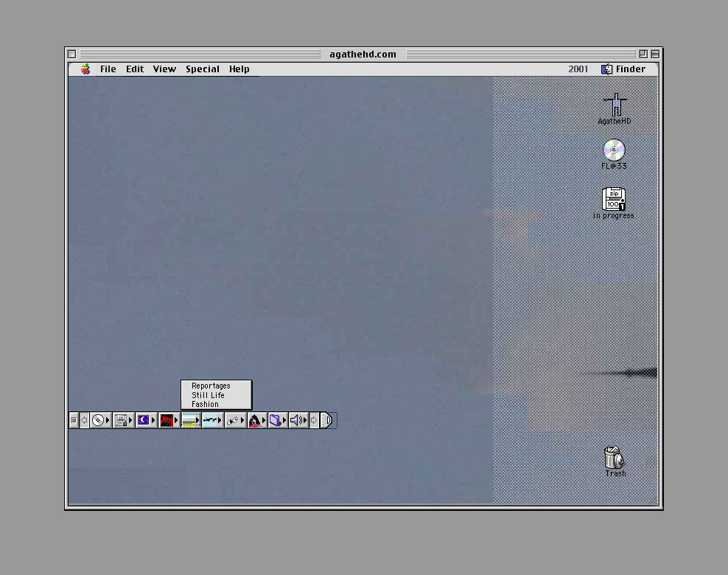Open the Edit menu

[135, 69]
